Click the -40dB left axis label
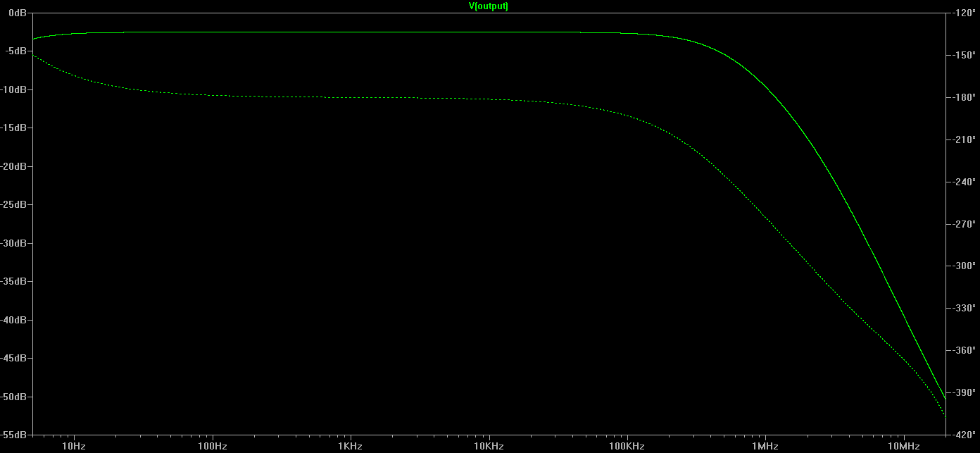The width and height of the screenshot is (980, 453). 14,320
